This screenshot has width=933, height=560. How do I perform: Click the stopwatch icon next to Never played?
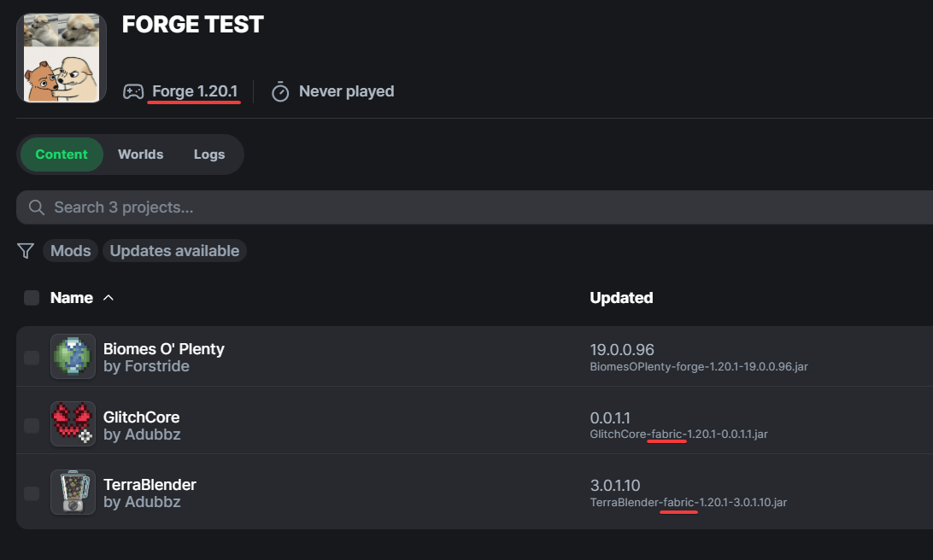[x=280, y=91]
